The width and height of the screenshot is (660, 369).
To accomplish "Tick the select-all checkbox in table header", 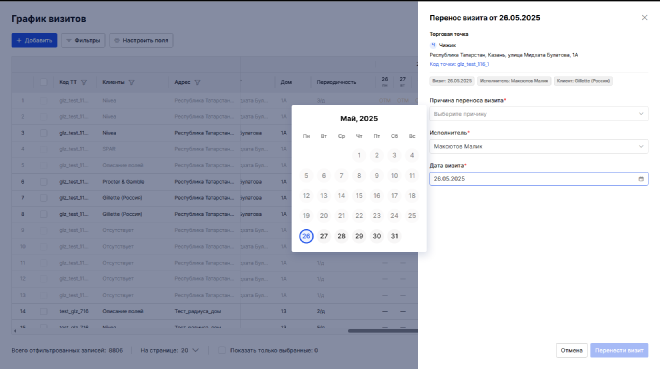I will point(43,82).
